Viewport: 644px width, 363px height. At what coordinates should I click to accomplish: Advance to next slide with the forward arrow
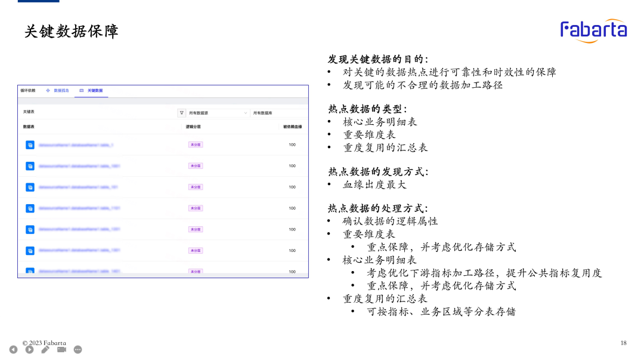coord(30,349)
